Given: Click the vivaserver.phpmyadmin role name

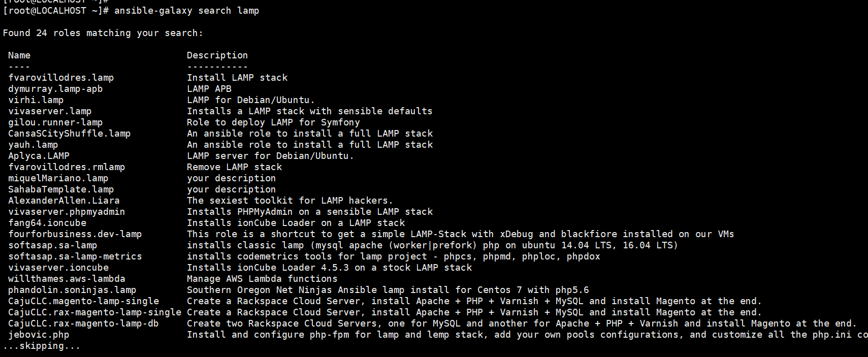Looking at the screenshot, I should [67, 212].
